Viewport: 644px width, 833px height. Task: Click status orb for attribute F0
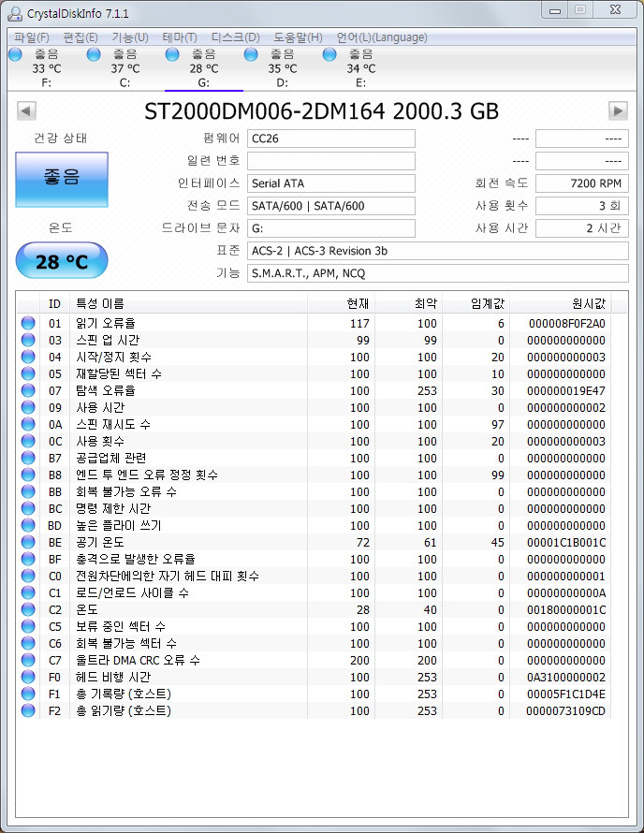pyautogui.click(x=28, y=677)
